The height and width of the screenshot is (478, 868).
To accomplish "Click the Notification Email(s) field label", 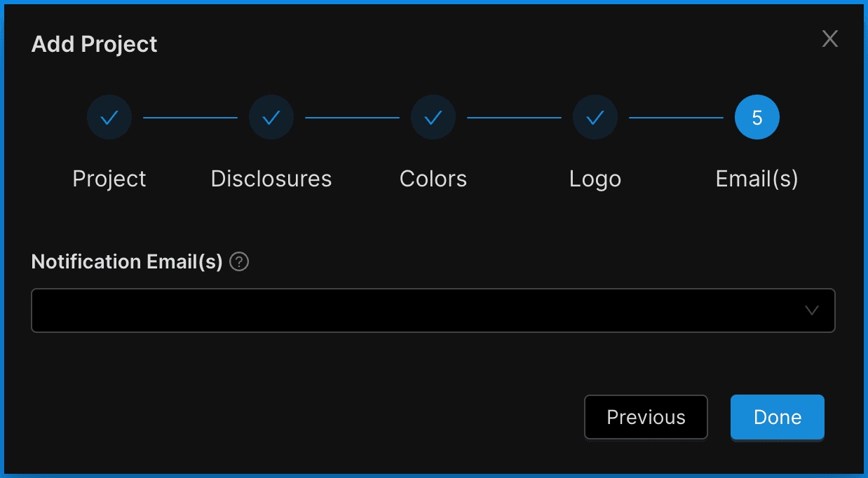I will coord(127,262).
